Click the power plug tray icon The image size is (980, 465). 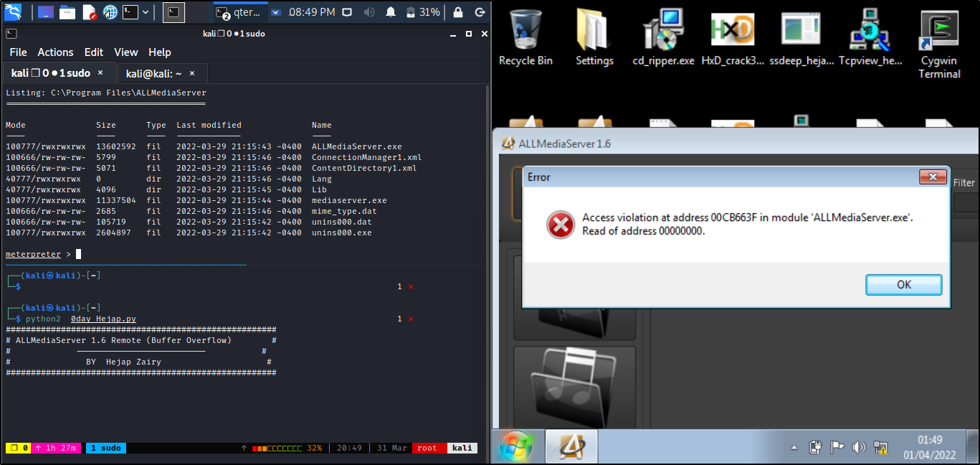tap(815, 447)
